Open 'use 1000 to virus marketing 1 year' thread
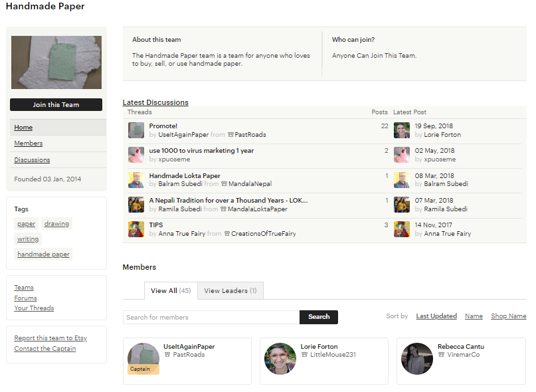Image resolution: width=536 pixels, height=392 pixels. coord(201,151)
